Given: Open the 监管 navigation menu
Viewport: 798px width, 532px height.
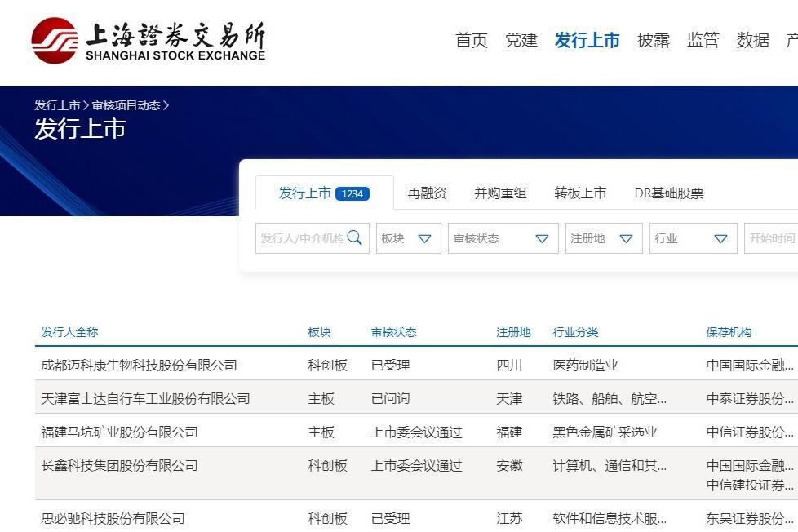Looking at the screenshot, I should pyautogui.click(x=703, y=40).
